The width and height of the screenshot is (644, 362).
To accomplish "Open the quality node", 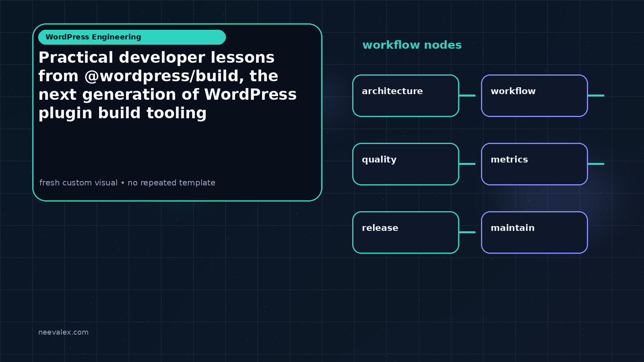I will tap(406, 164).
